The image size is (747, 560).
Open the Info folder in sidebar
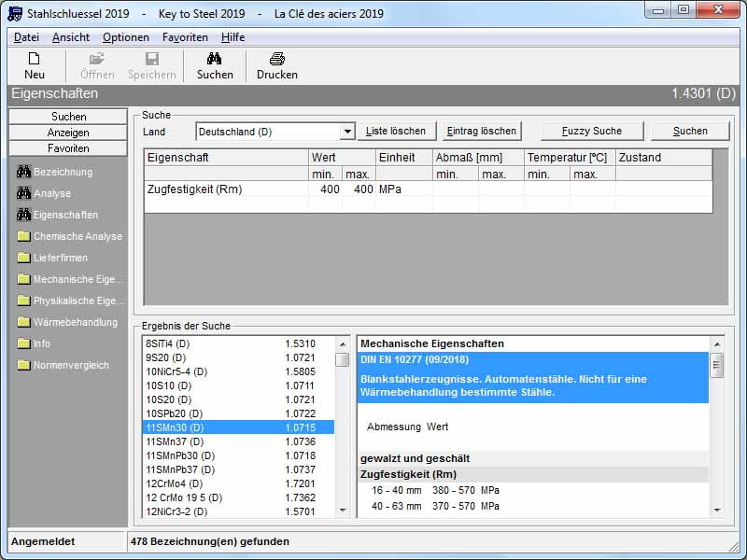(34, 343)
